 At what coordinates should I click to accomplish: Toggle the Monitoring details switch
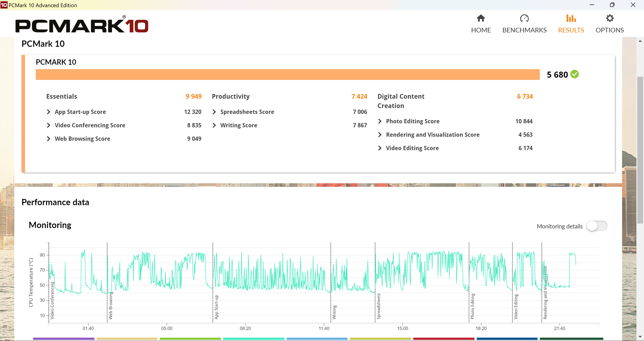click(x=597, y=226)
